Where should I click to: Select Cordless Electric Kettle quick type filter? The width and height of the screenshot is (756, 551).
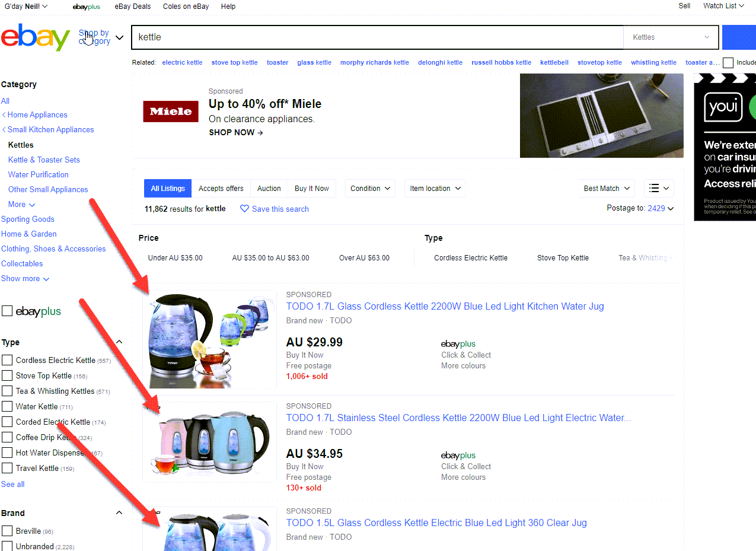point(471,258)
